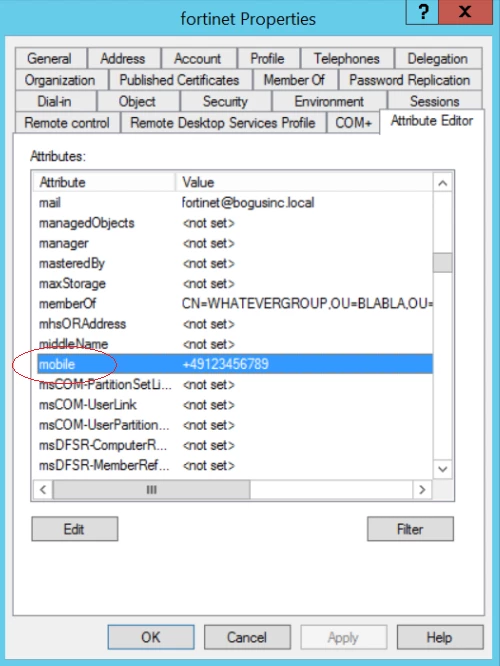Go to the Telephones tab

pos(347,58)
